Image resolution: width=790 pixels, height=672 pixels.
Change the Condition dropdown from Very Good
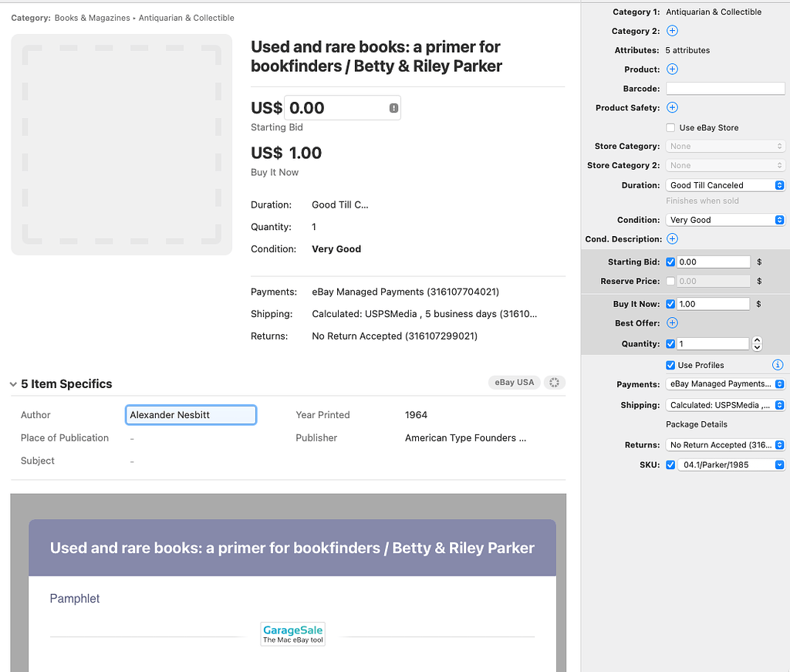(x=724, y=219)
